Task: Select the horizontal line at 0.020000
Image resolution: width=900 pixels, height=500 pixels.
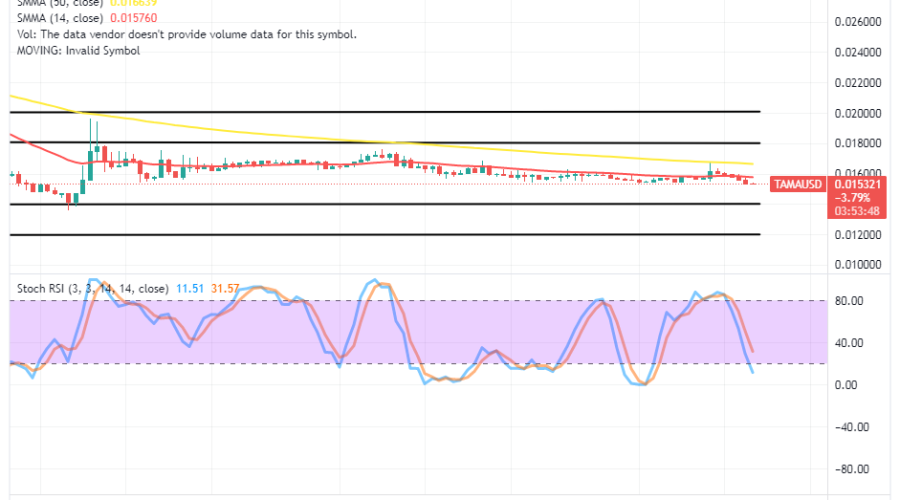Action: click(385, 111)
